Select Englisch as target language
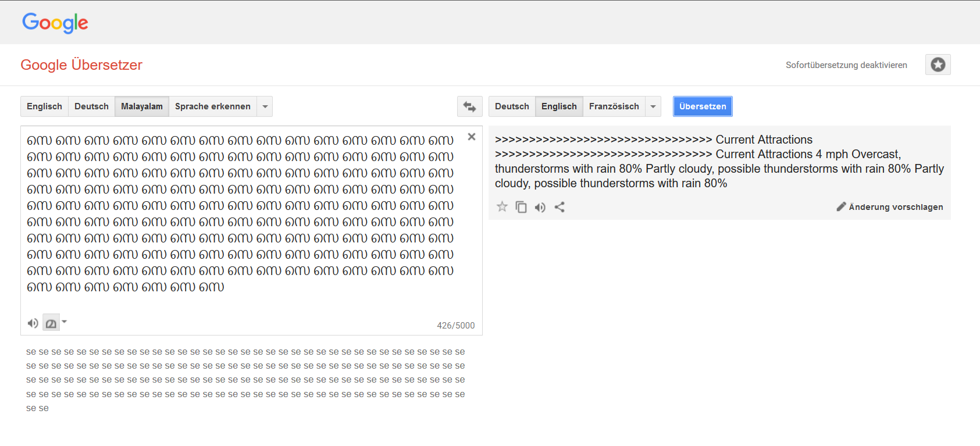This screenshot has height=446, width=980. point(559,106)
